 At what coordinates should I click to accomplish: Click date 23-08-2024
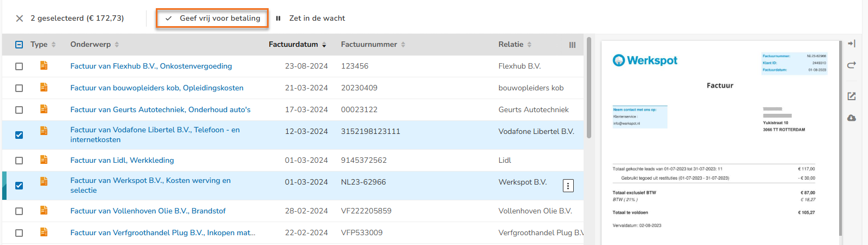coord(306,66)
